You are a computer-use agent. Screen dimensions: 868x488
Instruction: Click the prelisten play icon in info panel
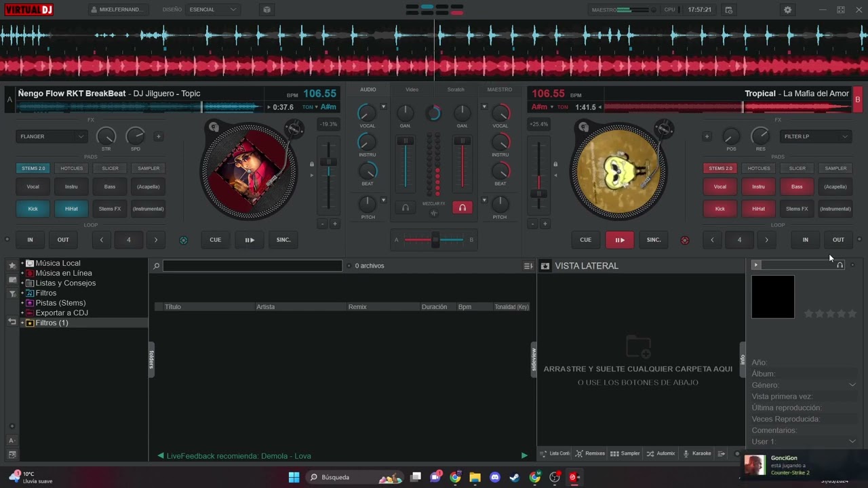click(756, 265)
